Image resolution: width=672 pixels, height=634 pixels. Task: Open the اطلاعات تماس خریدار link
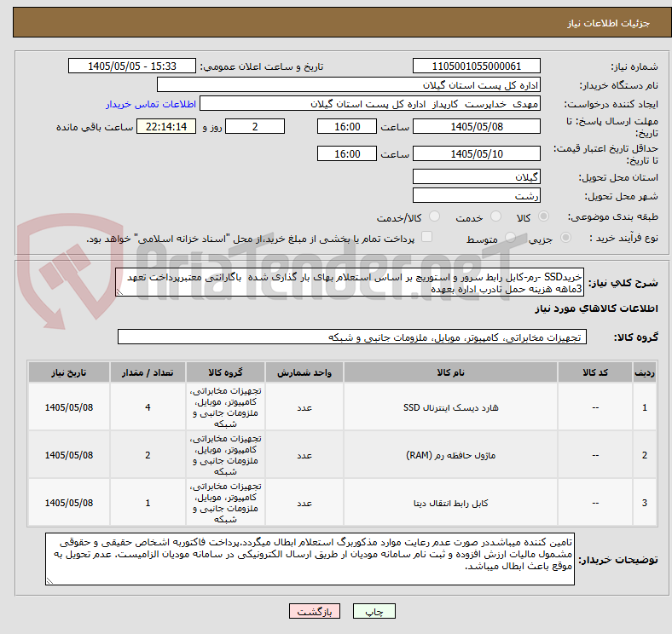151,104
